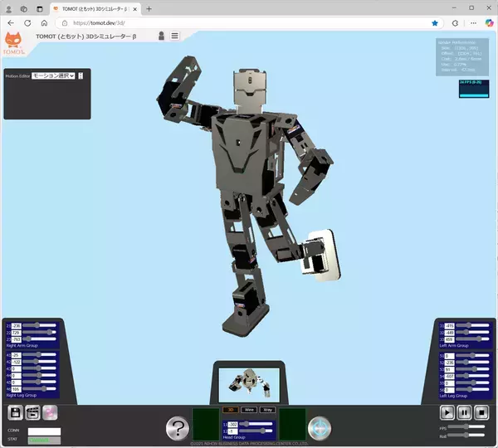Open the hamburger menu in header
The height and width of the screenshot is (448, 498).
pos(175,36)
